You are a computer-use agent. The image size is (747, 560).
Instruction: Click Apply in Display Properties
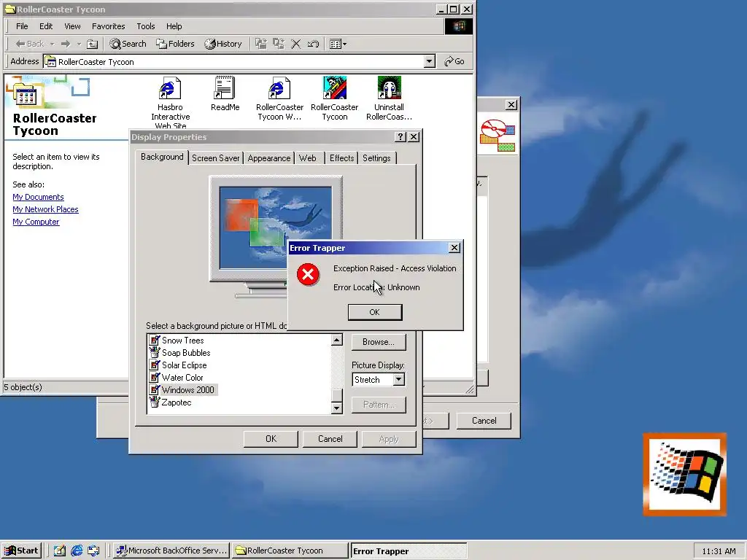coord(389,439)
